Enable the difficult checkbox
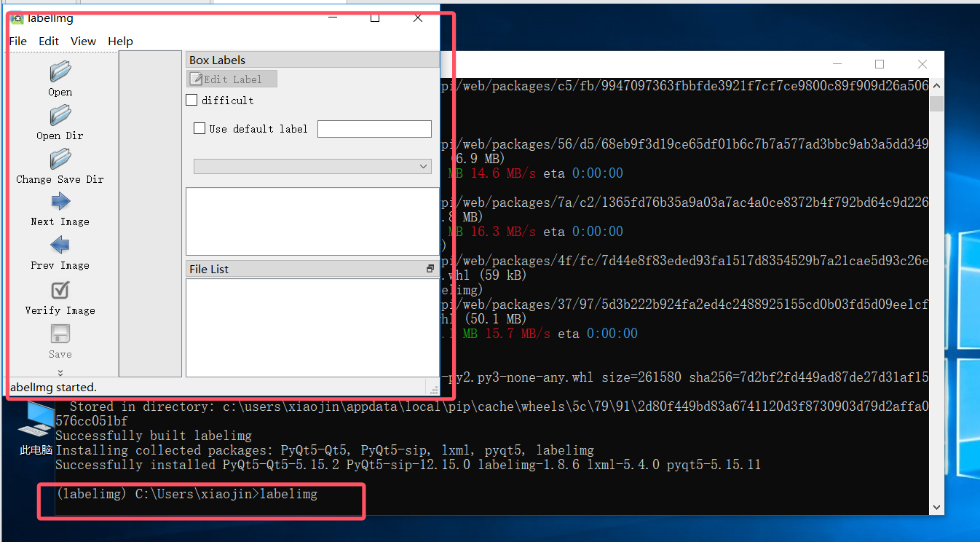The width and height of the screenshot is (980, 542). tap(192, 100)
